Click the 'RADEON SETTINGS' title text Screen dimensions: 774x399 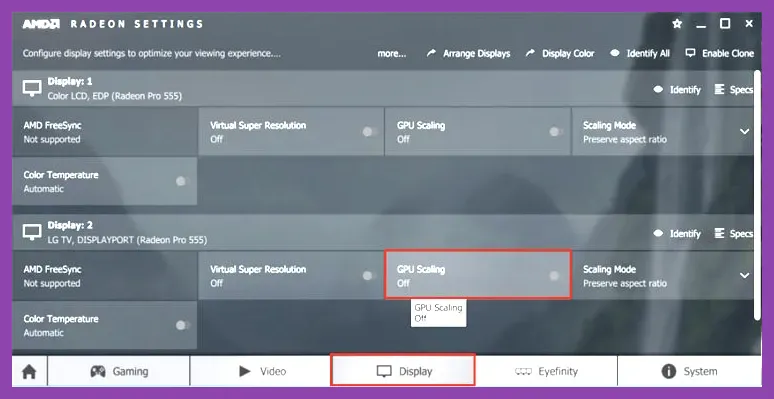point(136,24)
